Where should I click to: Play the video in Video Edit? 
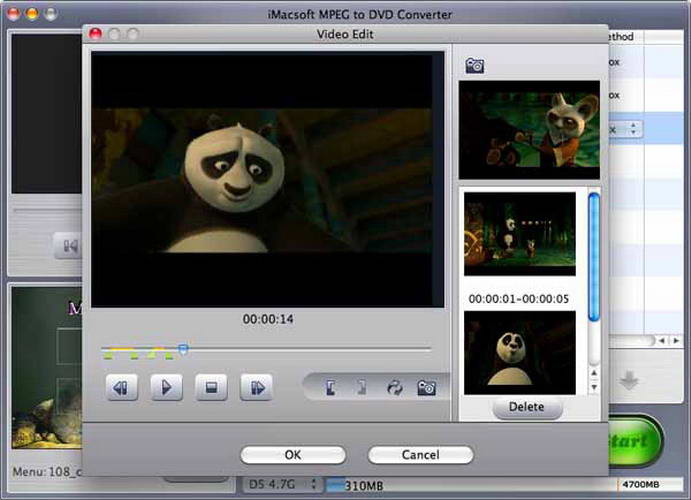167,388
